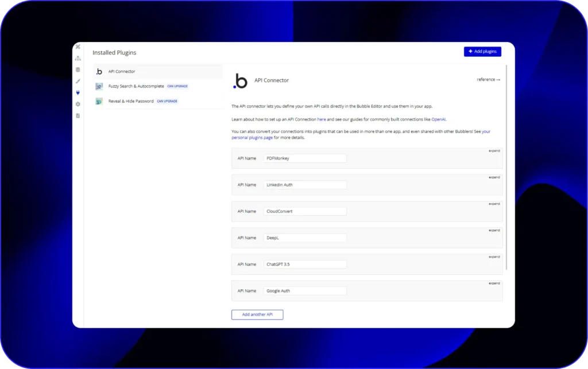Open the OpenAI guide link
588x369 pixels.
coord(438,119)
